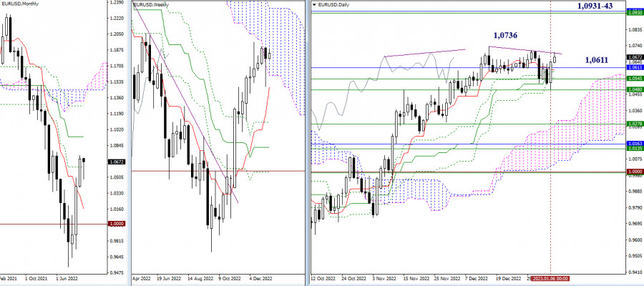
Task: Click the green 1.0930 price tag
Action: (634, 13)
